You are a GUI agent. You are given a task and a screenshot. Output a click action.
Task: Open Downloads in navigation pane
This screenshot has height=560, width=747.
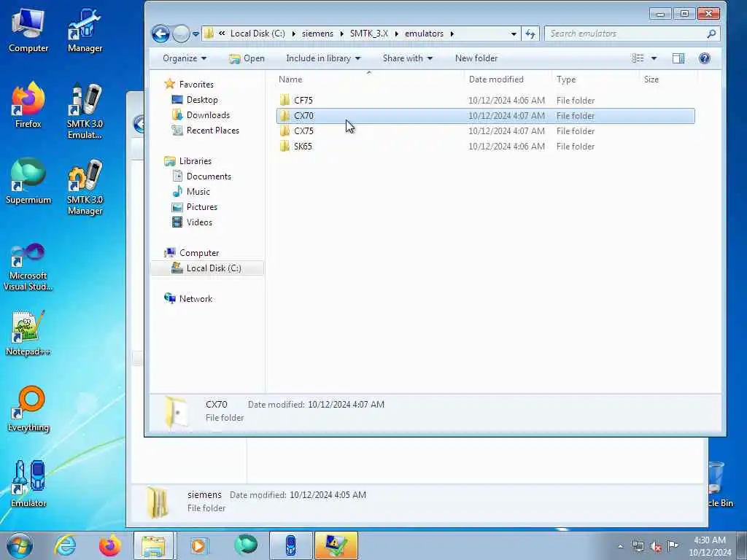208,114
